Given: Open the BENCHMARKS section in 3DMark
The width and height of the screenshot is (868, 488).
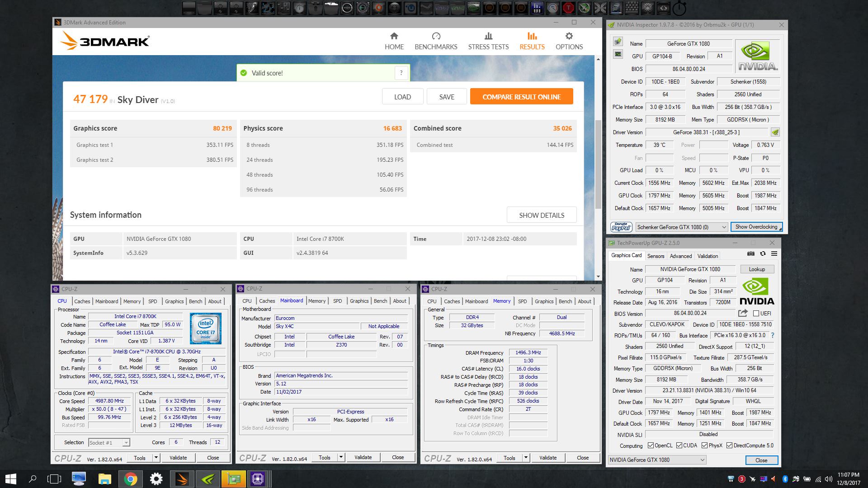Looking at the screenshot, I should pos(436,41).
